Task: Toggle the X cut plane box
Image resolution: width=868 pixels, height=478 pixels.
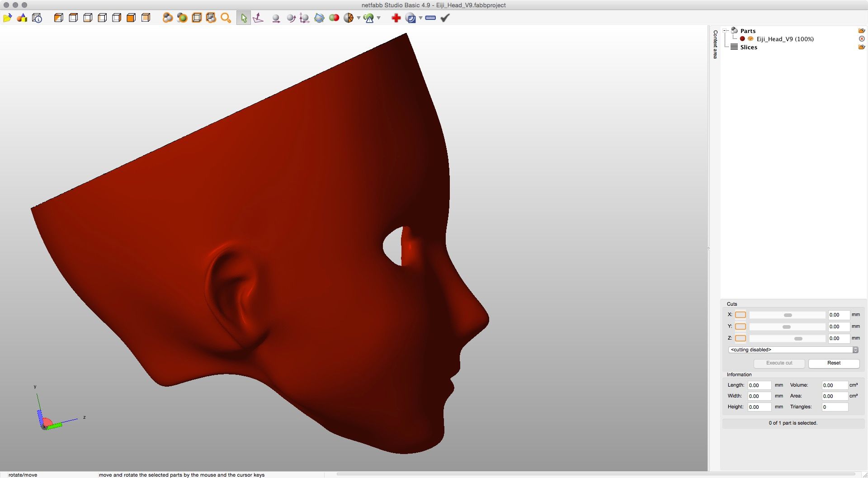Action: pyautogui.click(x=741, y=315)
